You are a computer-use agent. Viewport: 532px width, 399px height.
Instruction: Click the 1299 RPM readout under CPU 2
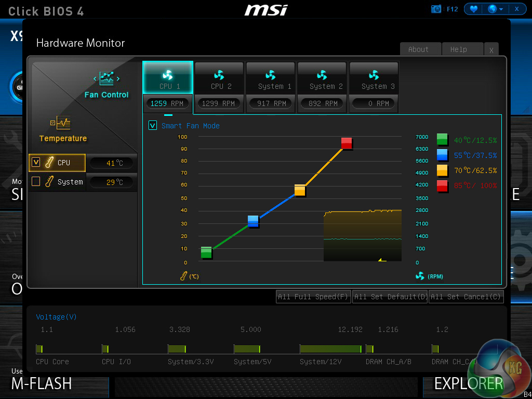pos(219,103)
